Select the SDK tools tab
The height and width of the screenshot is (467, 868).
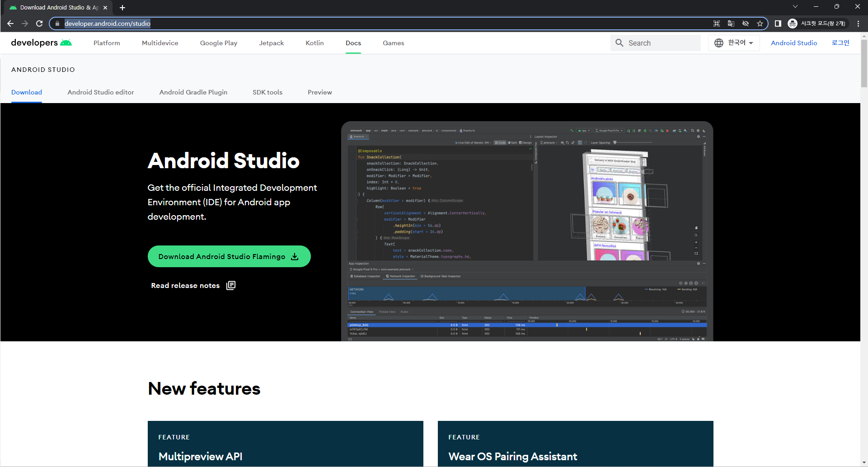click(x=267, y=92)
